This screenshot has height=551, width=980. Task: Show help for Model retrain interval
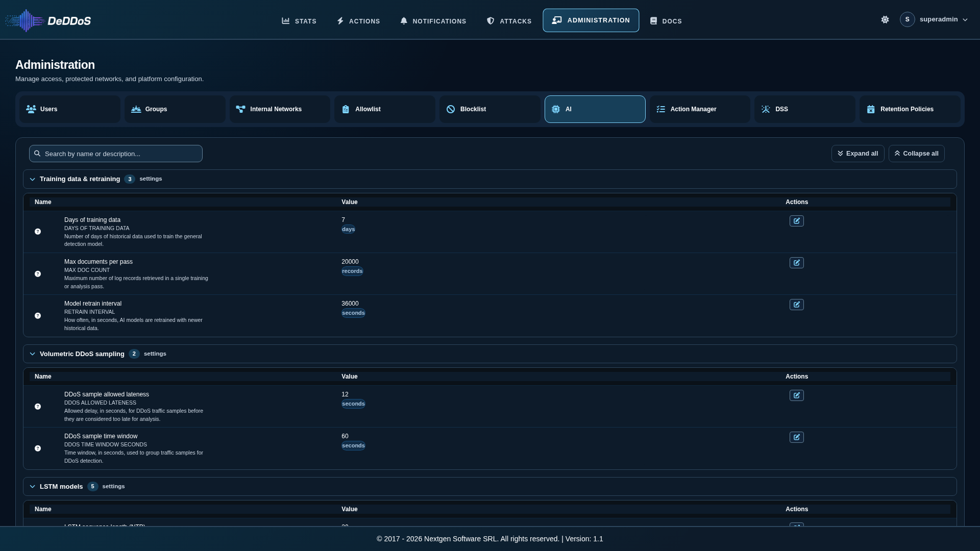[x=38, y=316]
